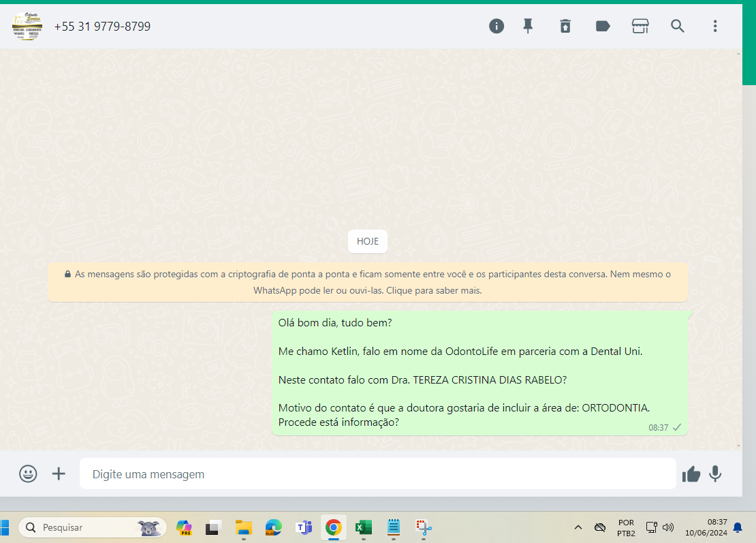Image resolution: width=756 pixels, height=543 pixels.
Task: Open the emoji picker
Action: tap(28, 474)
